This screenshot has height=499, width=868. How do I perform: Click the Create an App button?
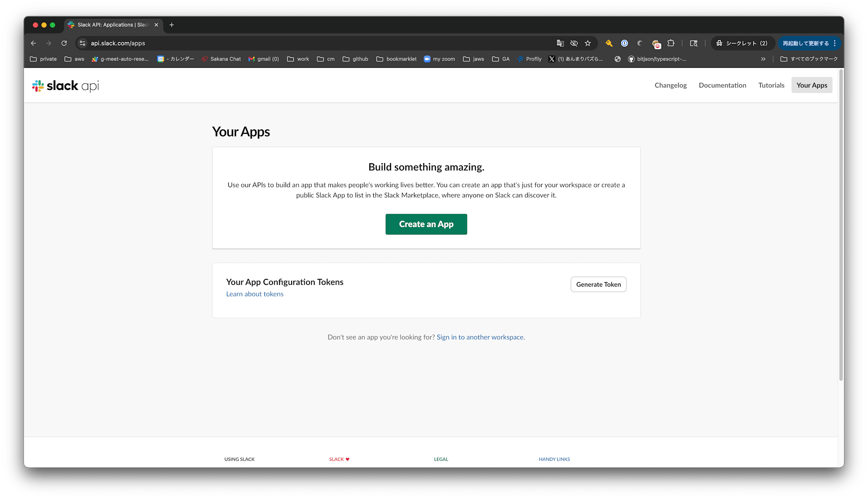426,224
